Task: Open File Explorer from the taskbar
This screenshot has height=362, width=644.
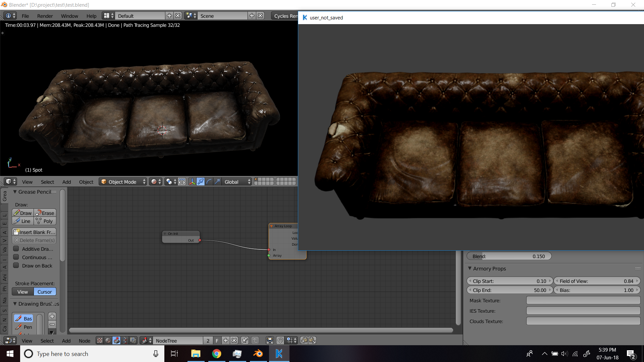Action: tap(196, 354)
